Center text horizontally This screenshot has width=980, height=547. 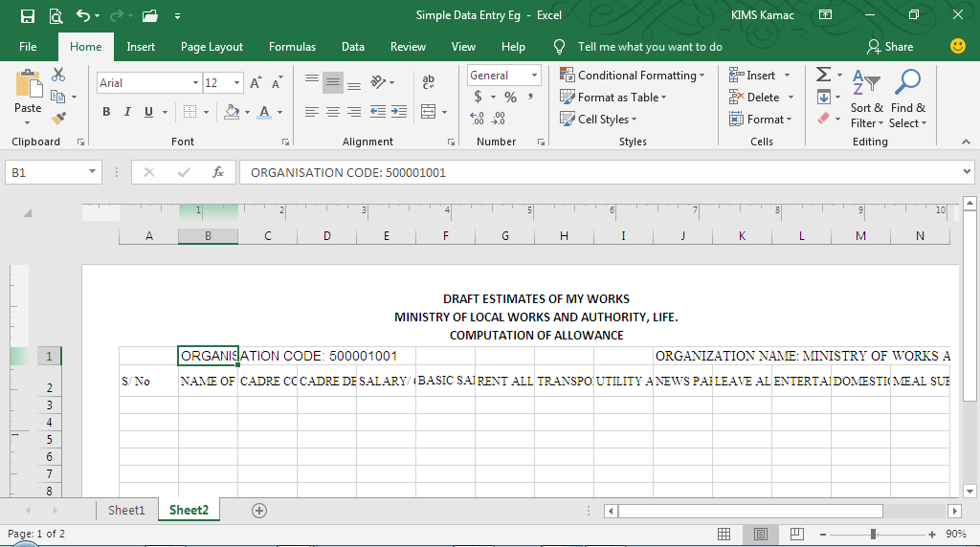(x=332, y=112)
